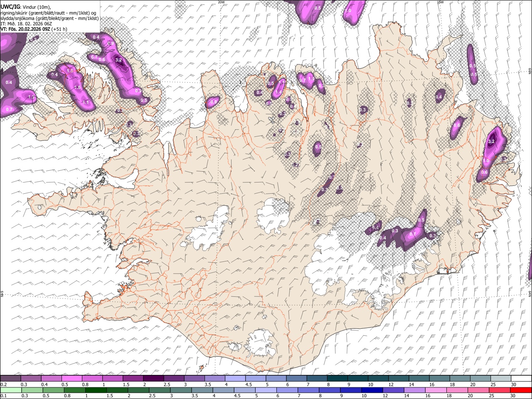Screen dimensions: 532x399
Task: Click the 20W longitude label
Action: (221, 2)
